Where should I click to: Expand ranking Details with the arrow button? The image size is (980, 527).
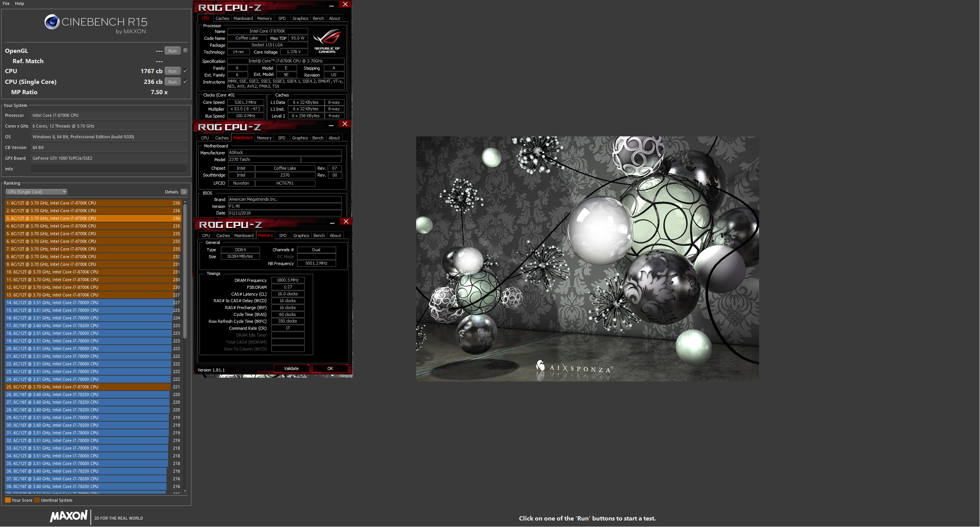tap(185, 192)
